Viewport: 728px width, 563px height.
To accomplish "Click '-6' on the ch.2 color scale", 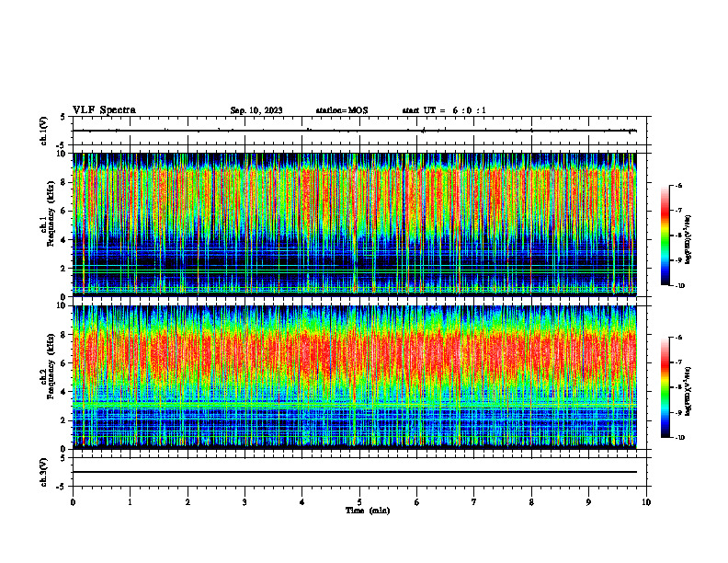I will 678,338.
